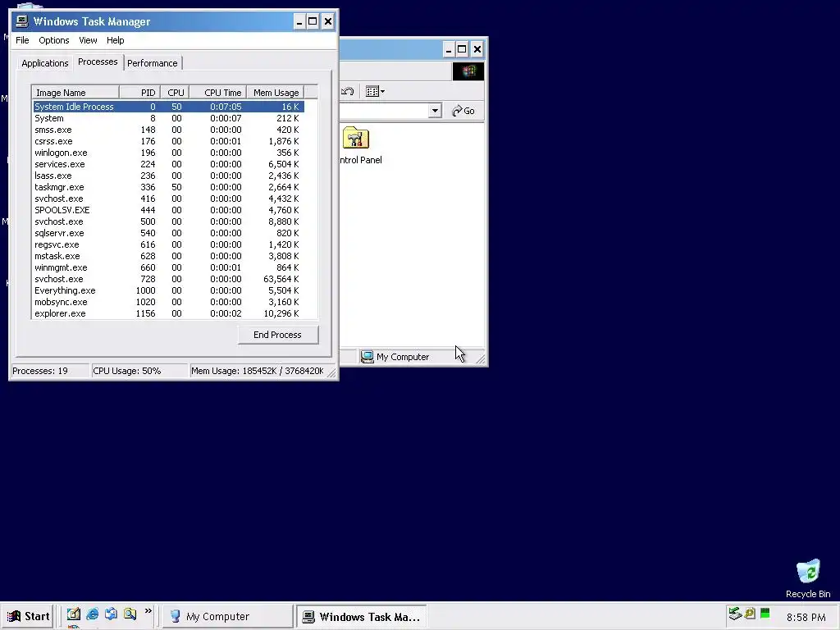Screen dimensions: 840x630
Task: Select the mstask.exe process row
Action: 168,256
